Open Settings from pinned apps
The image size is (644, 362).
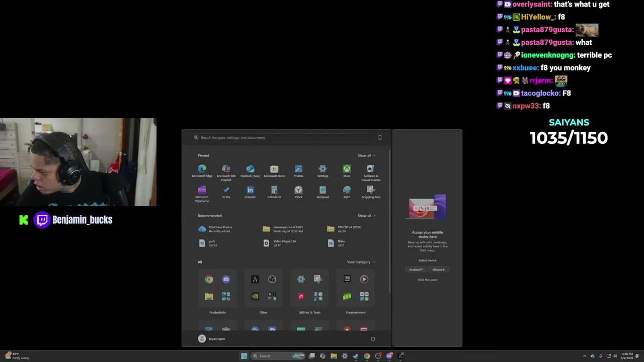point(323,171)
